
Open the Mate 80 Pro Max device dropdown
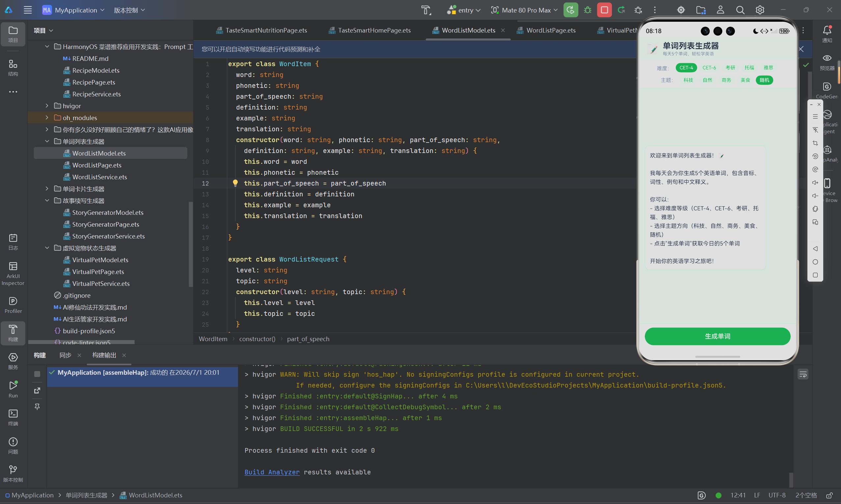pyautogui.click(x=524, y=10)
